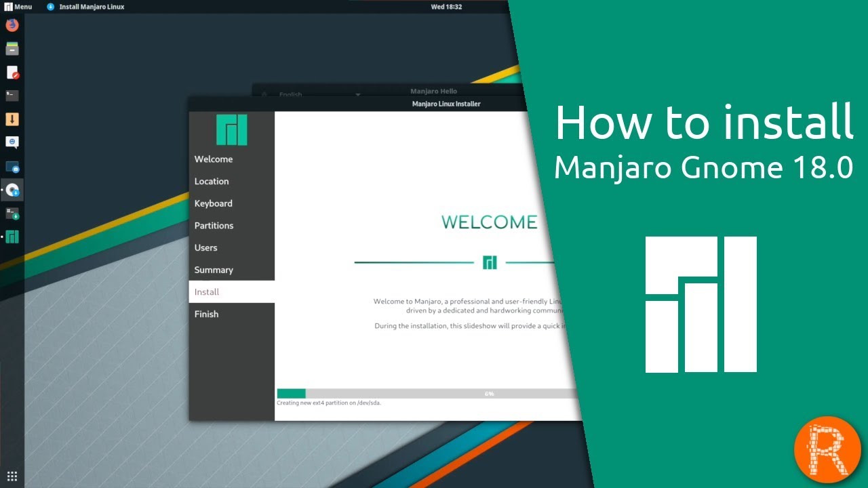Open the Manjaro Menu button
The height and width of the screenshot is (488, 868).
(x=18, y=7)
